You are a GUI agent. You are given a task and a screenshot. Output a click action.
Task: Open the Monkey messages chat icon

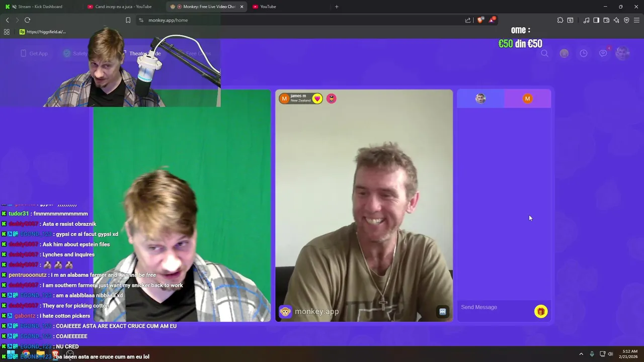tap(603, 53)
